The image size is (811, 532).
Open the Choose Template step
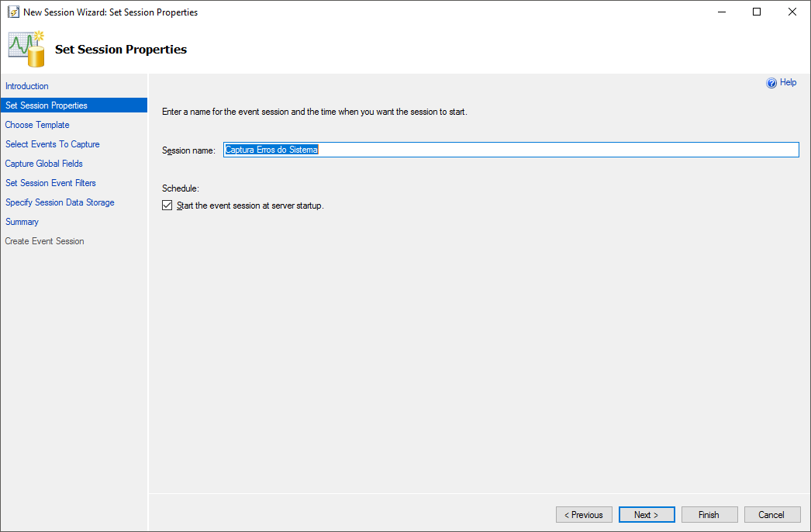37,125
